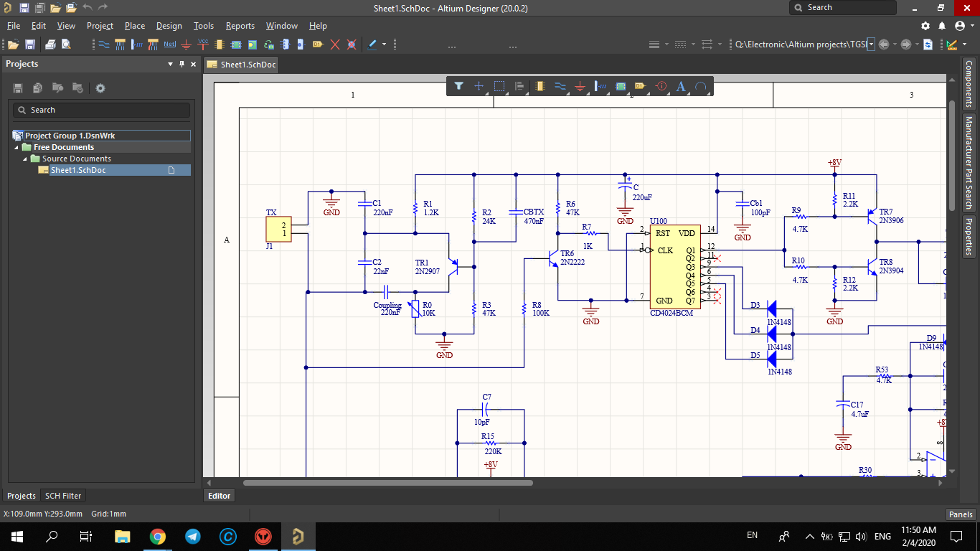Click the Projects panel search field
Viewport: 980px width, 551px height.
(102, 110)
